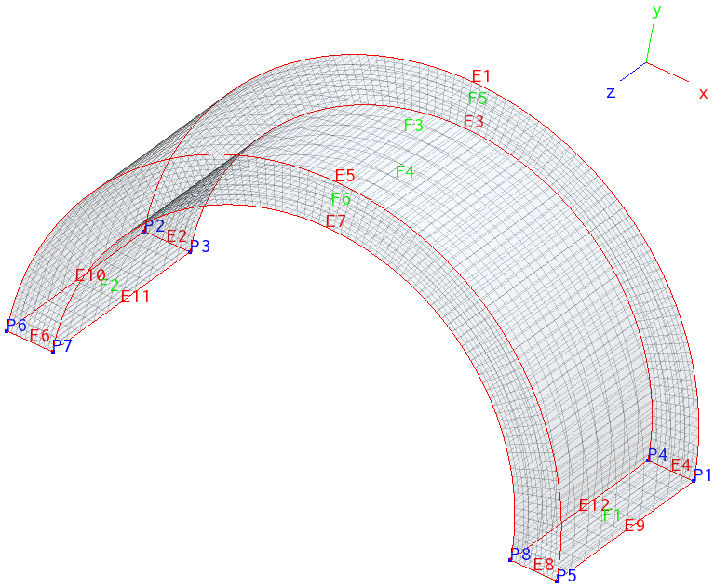The height and width of the screenshot is (588, 728).
Task: Select face label F4
Action: coord(405,171)
